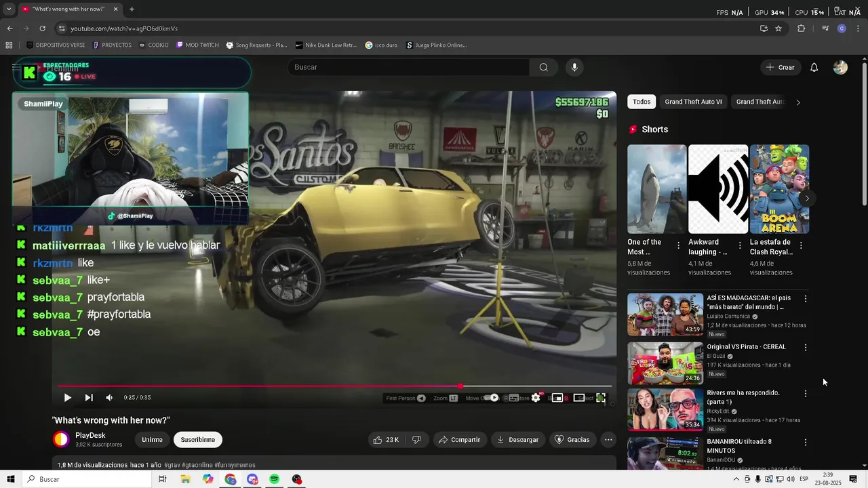Open Awkward laughing short thumbnail
This screenshot has width=868, height=488.
click(x=718, y=189)
